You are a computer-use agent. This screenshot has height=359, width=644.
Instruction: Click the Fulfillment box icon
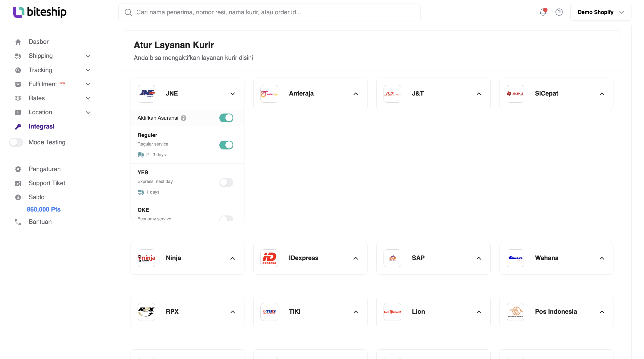18,84
